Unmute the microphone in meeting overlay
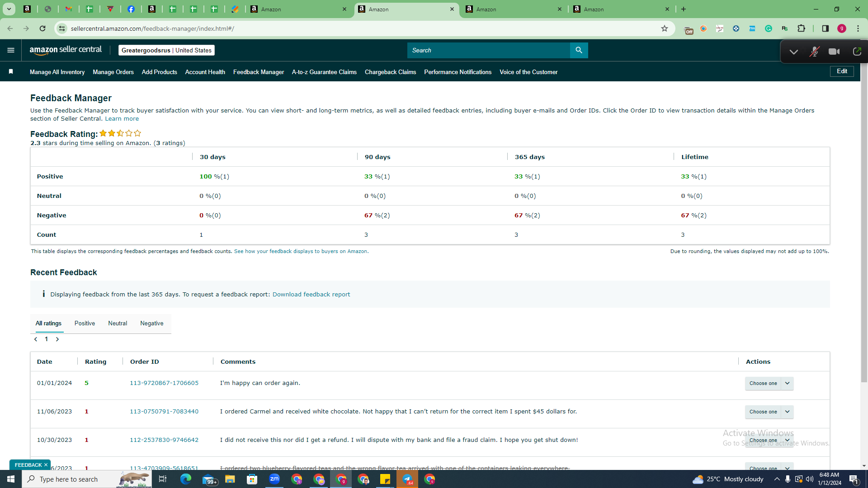This screenshot has height=488, width=868. (x=814, y=52)
